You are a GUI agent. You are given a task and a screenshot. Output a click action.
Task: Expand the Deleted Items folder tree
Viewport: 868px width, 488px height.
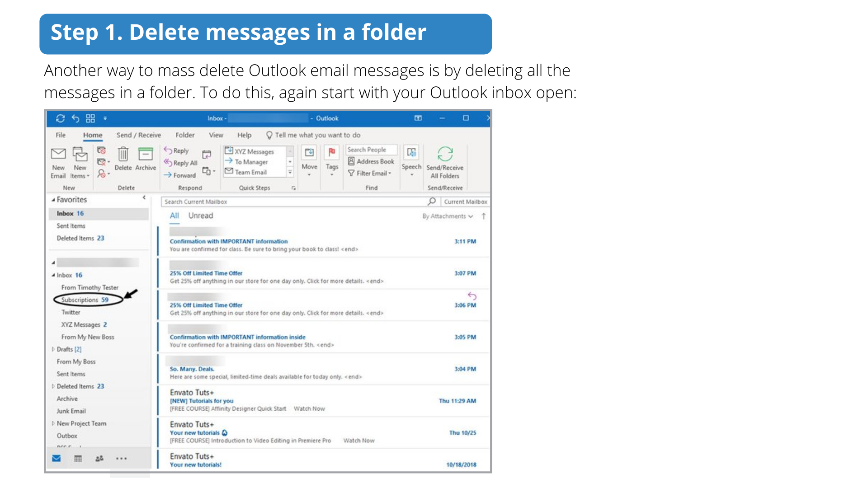point(53,386)
